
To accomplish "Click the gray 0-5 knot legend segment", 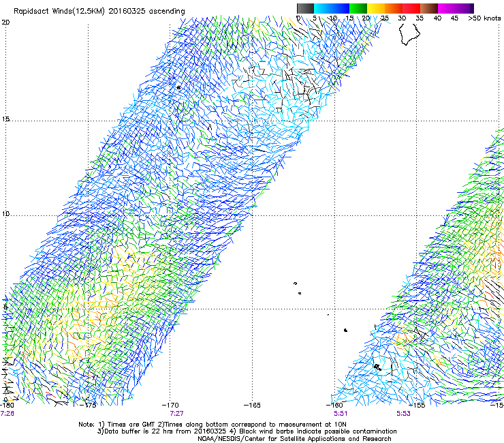I will tap(305, 8).
